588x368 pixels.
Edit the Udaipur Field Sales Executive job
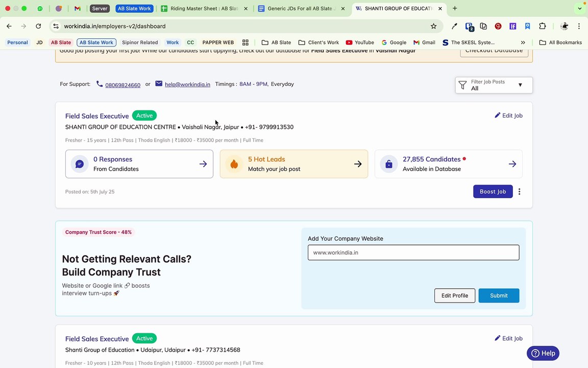click(508, 338)
